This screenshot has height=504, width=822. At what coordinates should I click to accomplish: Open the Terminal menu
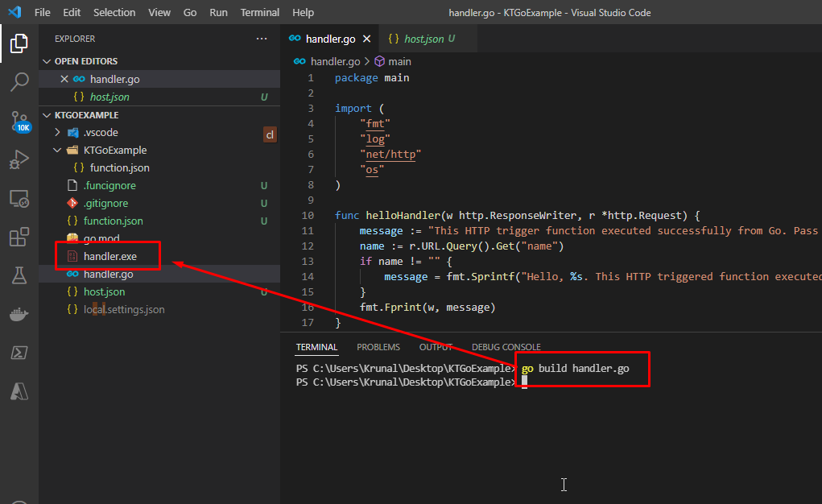pos(259,12)
